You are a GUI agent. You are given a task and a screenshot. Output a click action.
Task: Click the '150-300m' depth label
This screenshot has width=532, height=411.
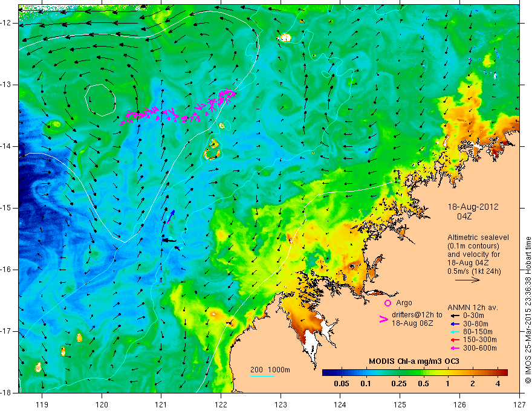(479, 340)
